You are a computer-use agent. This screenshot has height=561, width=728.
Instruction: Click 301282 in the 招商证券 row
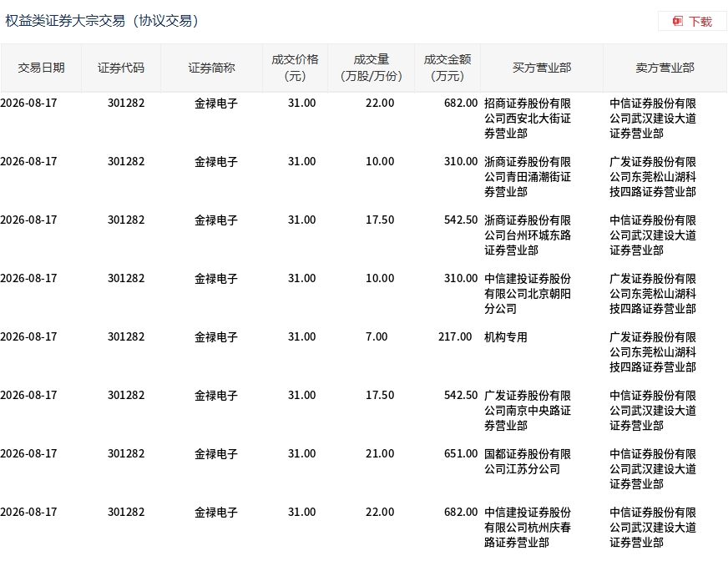click(126, 103)
